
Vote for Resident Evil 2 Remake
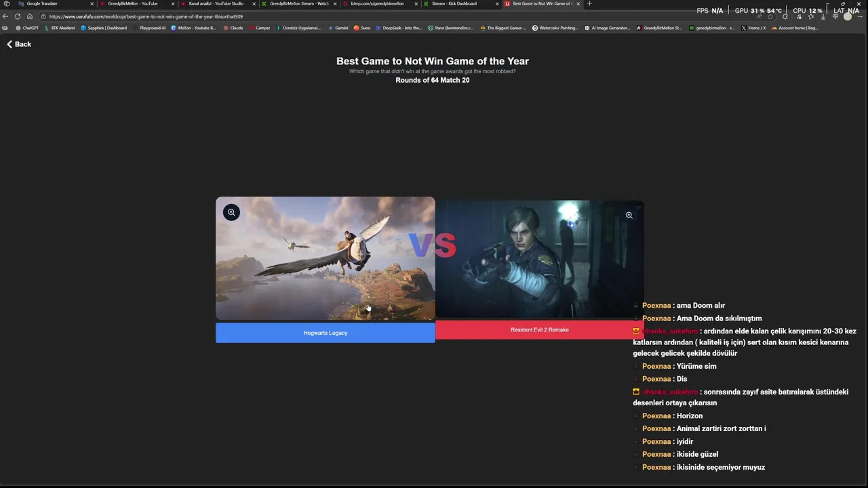(540, 330)
